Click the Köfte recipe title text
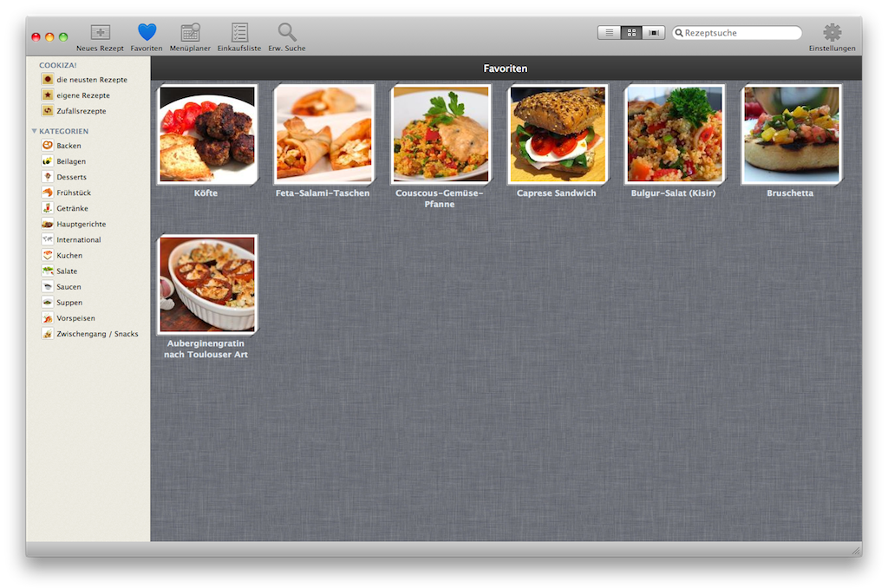Image resolution: width=888 pixels, height=588 pixels. 206,193
